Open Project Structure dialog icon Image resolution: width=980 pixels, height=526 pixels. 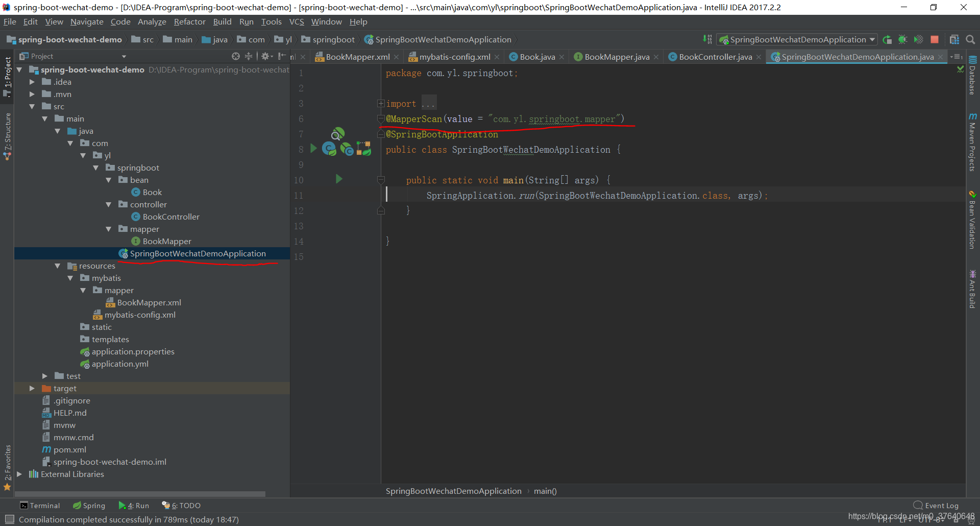point(954,39)
